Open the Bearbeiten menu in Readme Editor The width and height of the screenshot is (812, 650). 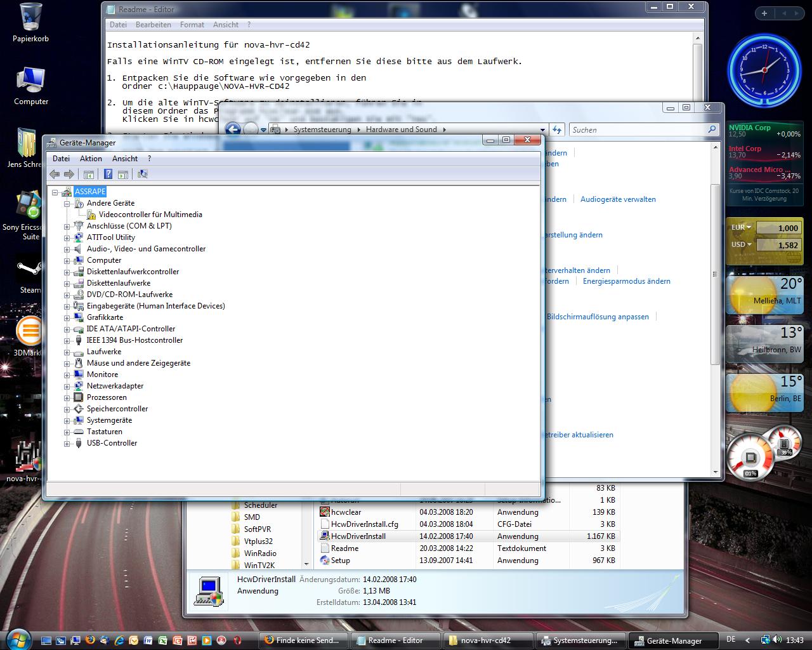pyautogui.click(x=154, y=25)
